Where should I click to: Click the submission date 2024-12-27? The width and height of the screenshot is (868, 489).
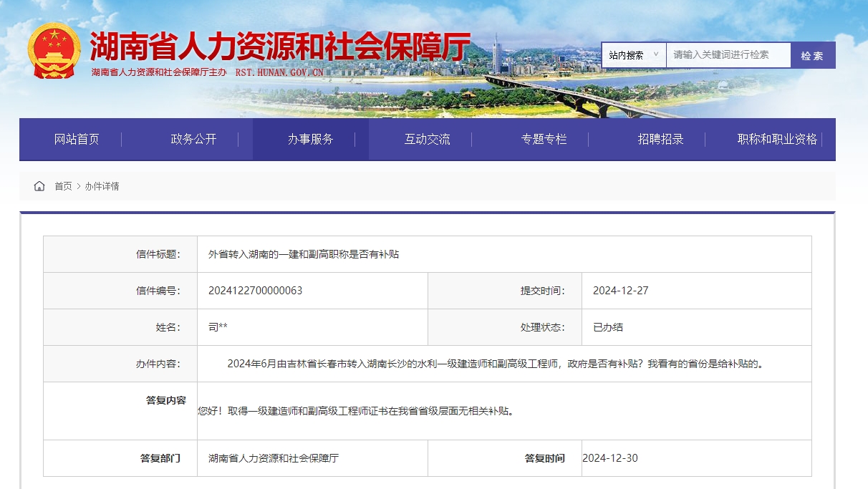coord(620,291)
